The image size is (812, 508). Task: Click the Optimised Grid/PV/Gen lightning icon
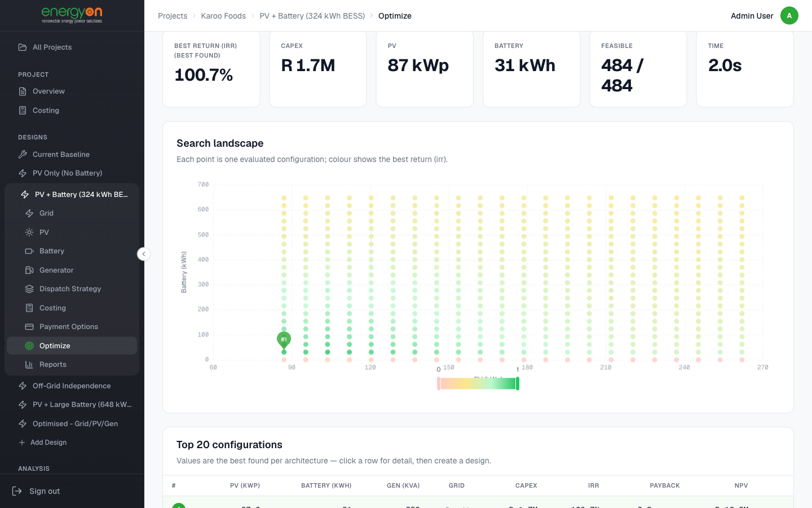pos(23,424)
